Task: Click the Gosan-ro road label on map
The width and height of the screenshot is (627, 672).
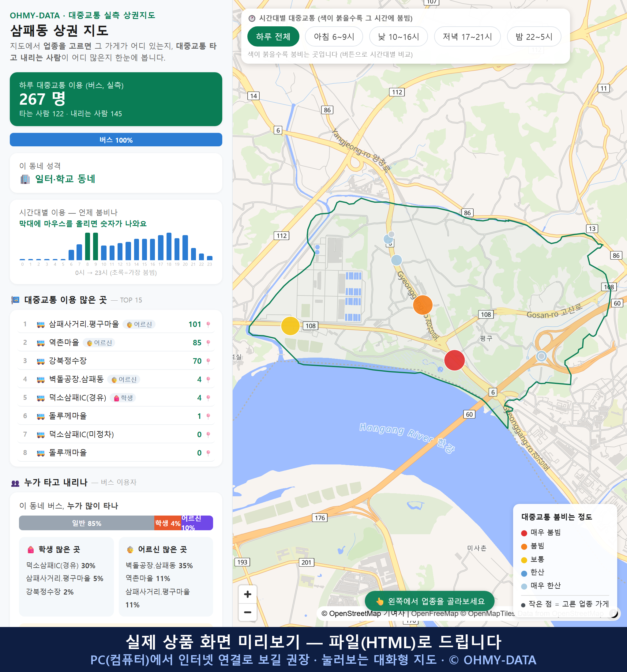Action: coord(555,311)
